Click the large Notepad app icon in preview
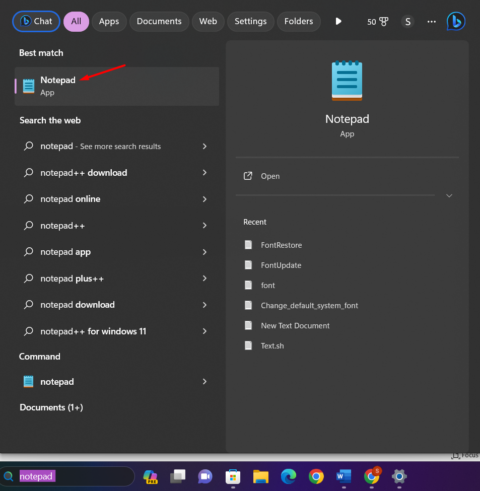Screen dimensions: 480x491 (347, 81)
